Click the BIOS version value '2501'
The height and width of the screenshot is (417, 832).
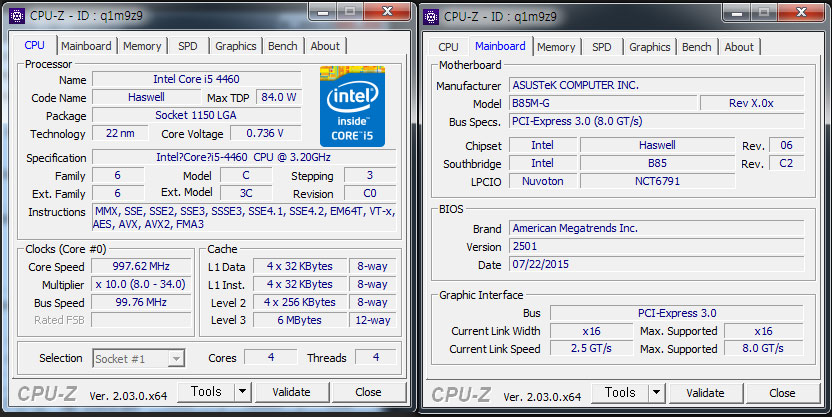(x=656, y=246)
